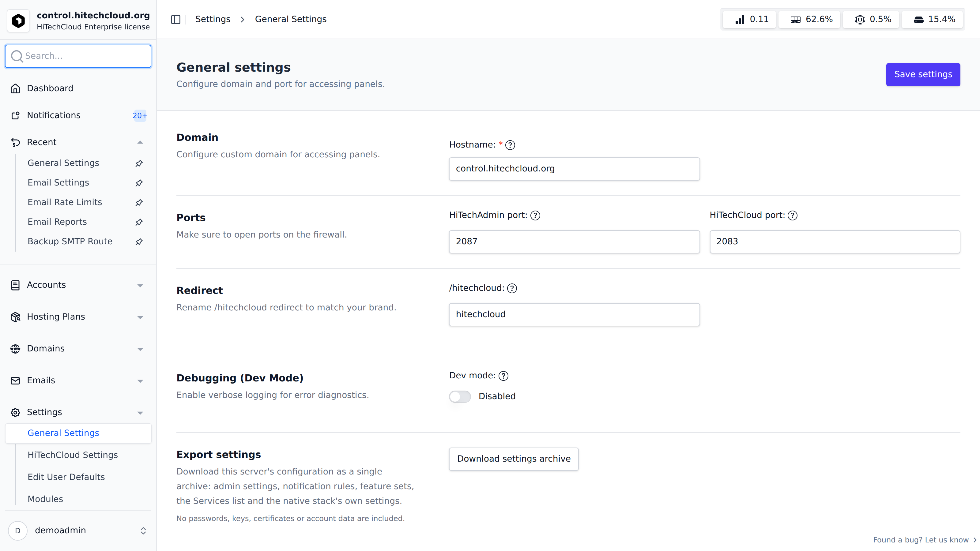Click the Dev mode help icon
980x551 pixels.
click(x=503, y=376)
